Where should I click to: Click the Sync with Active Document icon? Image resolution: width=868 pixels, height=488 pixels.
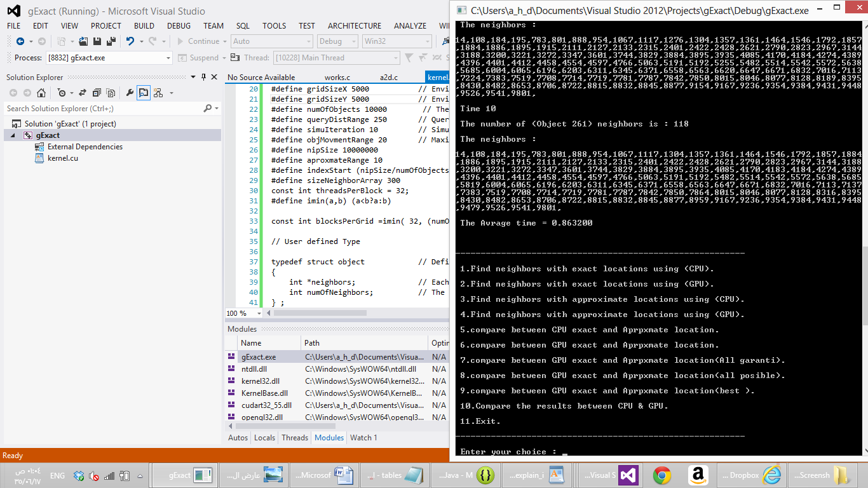83,93
